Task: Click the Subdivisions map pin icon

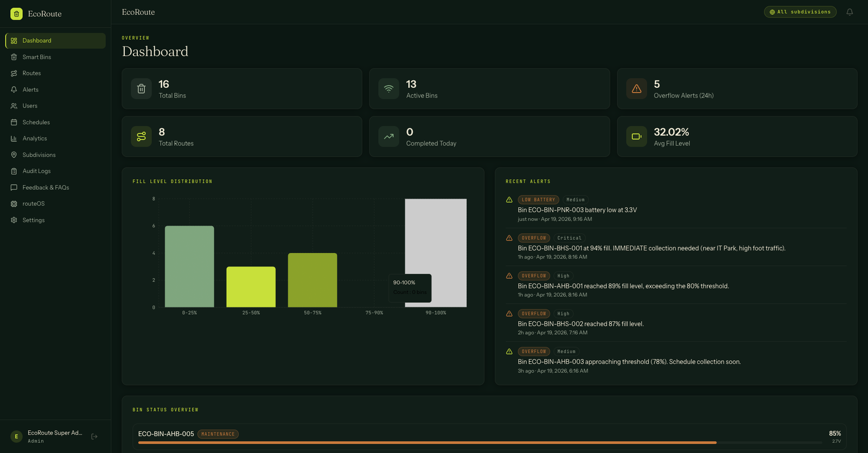Action: (x=14, y=155)
